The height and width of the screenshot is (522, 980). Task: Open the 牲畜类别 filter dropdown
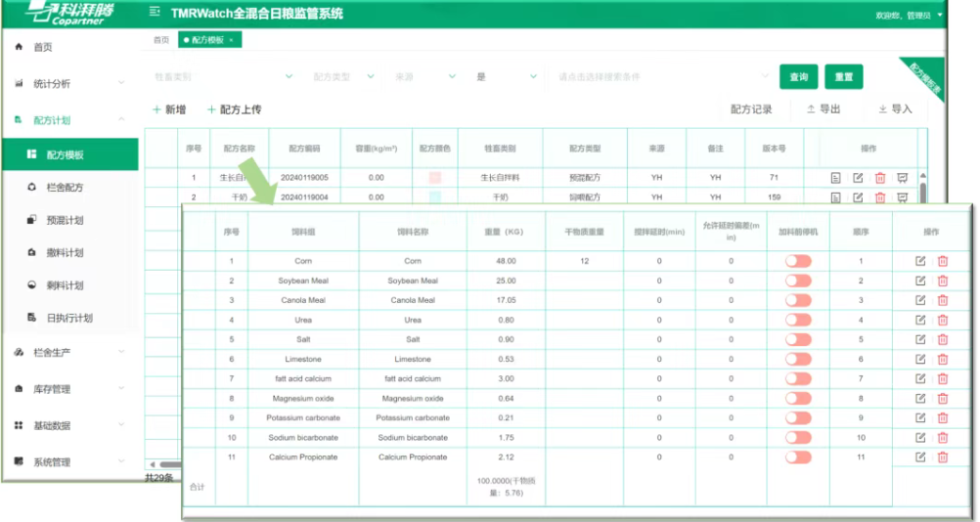click(223, 76)
